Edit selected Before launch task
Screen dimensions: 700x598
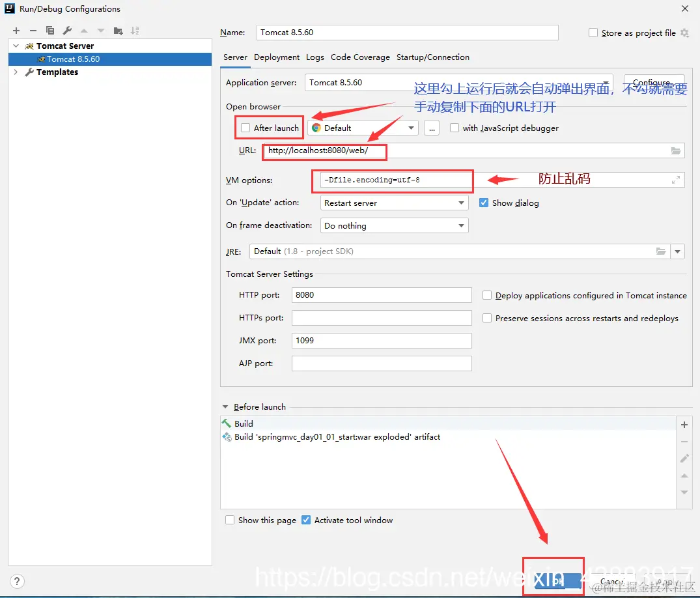[684, 459]
